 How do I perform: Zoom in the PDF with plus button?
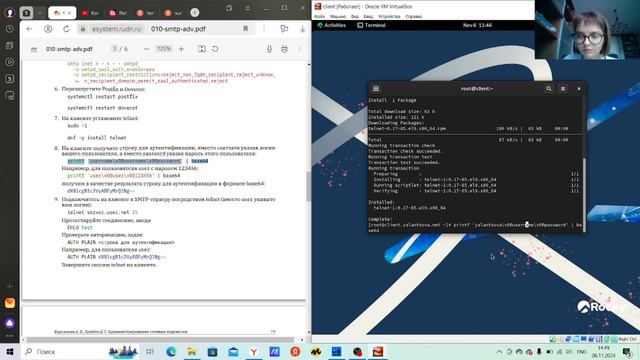click(x=181, y=49)
